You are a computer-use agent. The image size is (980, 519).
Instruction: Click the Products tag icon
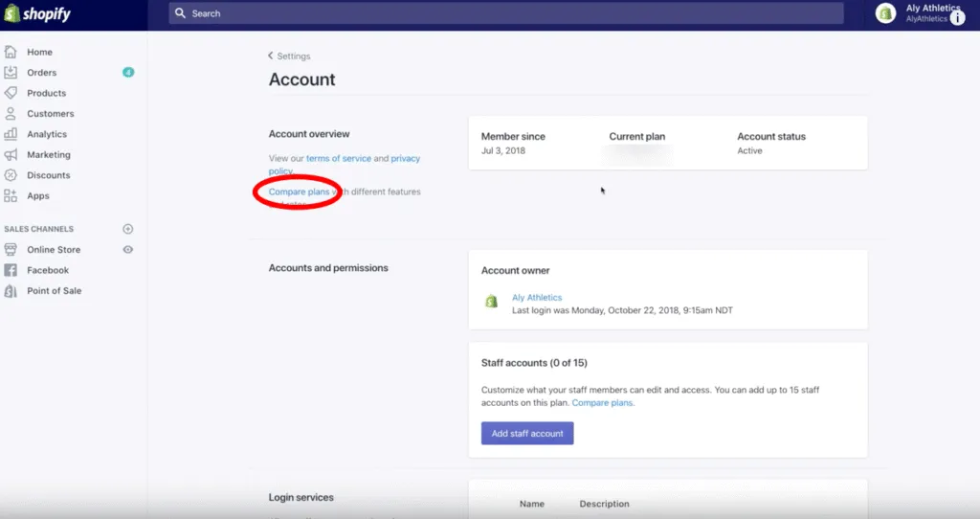coord(11,93)
